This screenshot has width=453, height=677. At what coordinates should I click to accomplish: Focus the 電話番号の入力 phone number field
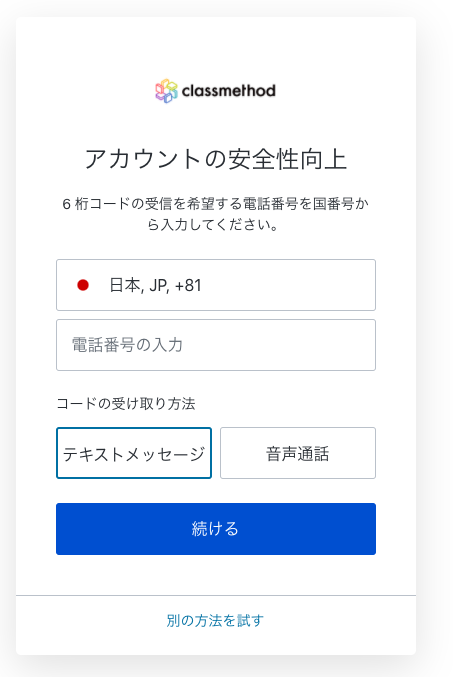point(216,345)
